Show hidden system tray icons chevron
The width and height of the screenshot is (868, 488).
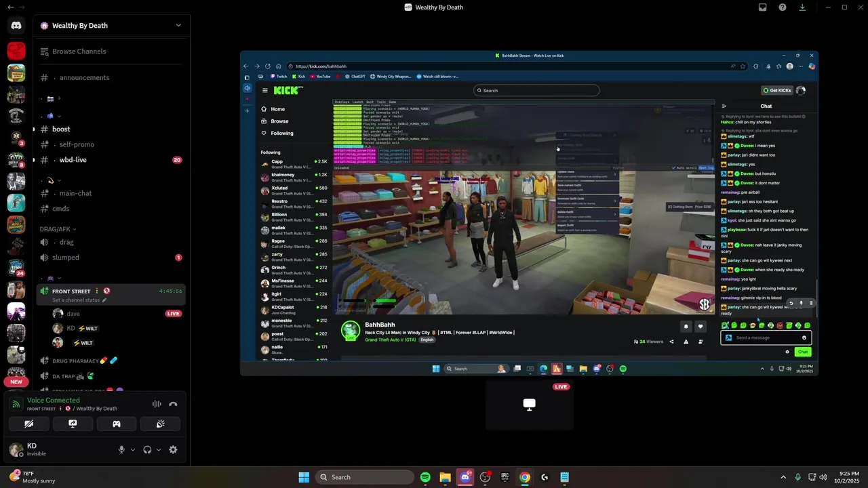pyautogui.click(x=783, y=477)
